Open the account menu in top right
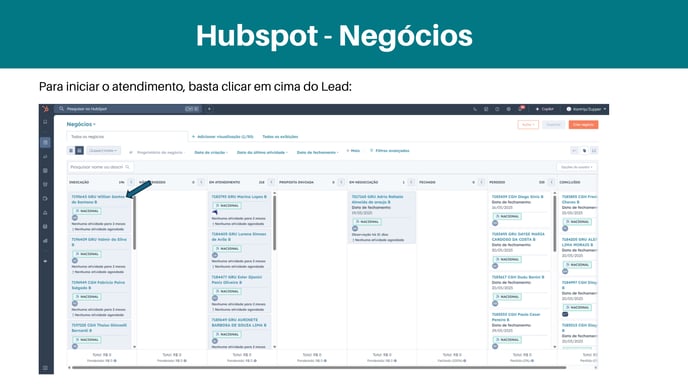Image resolution: width=688 pixels, height=387 pixels. (586, 109)
